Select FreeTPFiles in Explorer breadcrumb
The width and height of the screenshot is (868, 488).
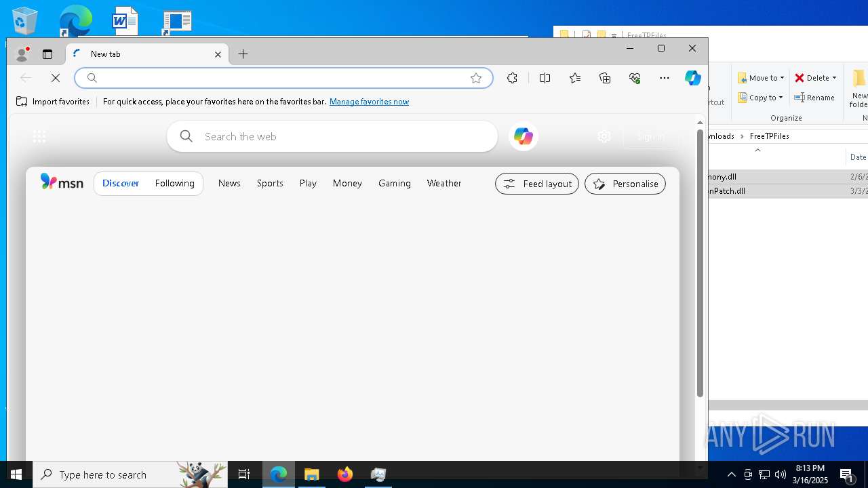pyautogui.click(x=769, y=136)
